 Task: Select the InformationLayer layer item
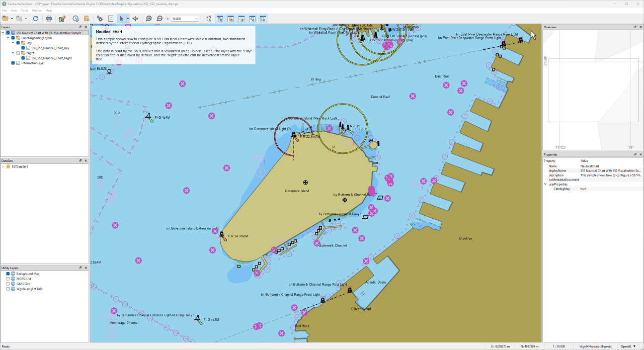coord(33,63)
